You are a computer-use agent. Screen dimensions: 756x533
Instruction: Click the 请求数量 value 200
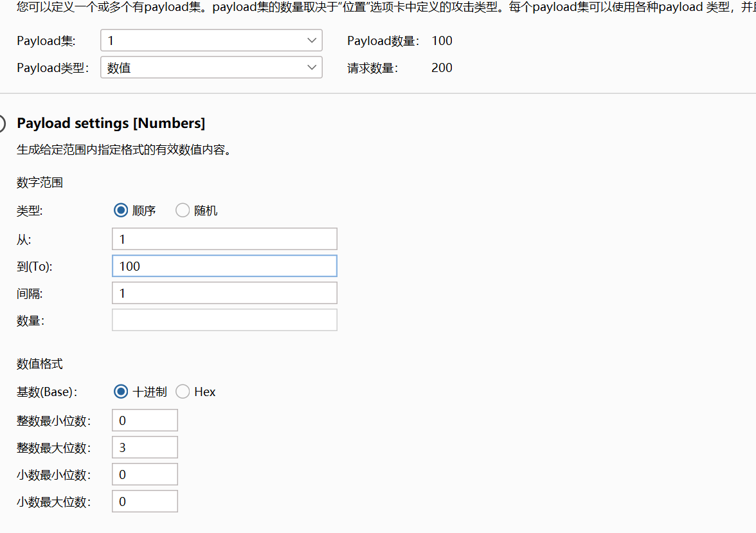point(442,68)
